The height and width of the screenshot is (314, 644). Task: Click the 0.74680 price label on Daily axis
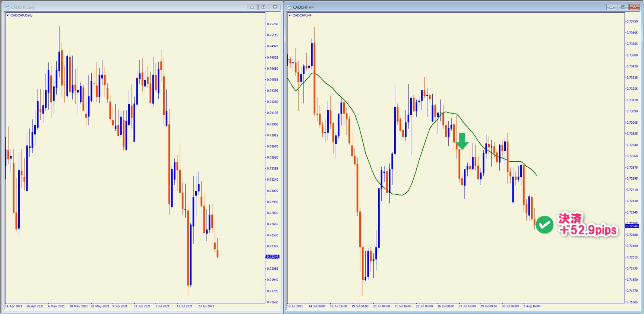273,69
